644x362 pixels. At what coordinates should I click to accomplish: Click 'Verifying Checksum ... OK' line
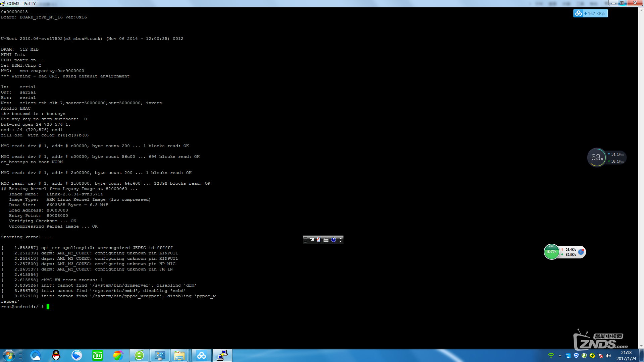click(43, 221)
